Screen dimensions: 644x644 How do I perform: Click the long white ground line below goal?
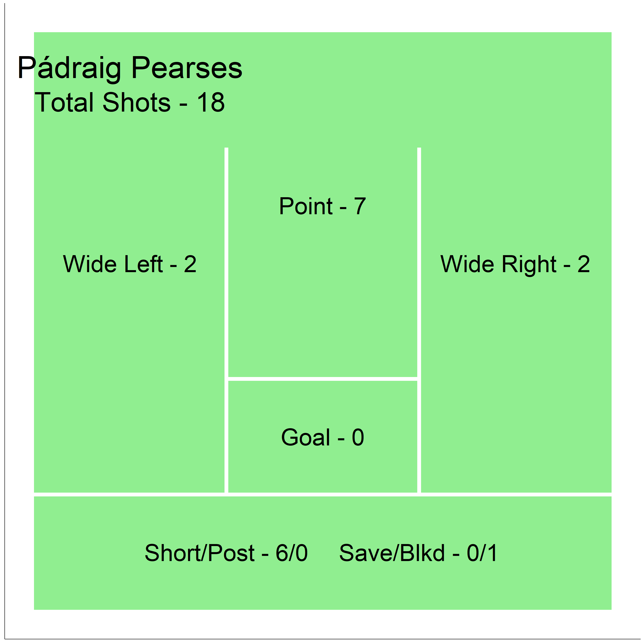[x=323, y=494]
